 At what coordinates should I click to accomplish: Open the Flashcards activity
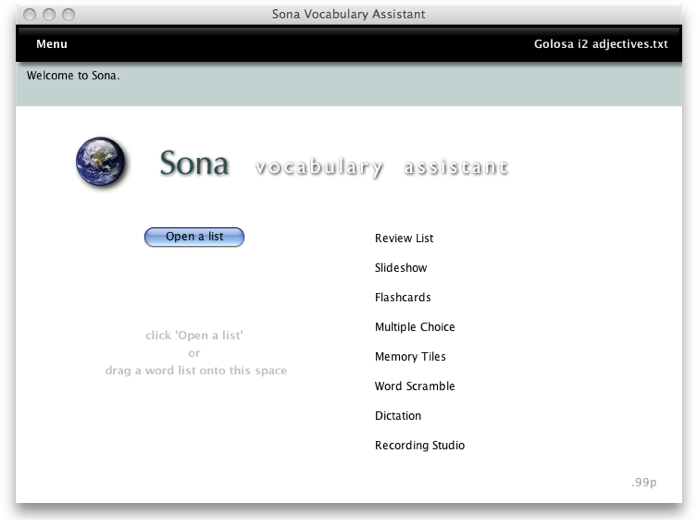[x=403, y=297]
